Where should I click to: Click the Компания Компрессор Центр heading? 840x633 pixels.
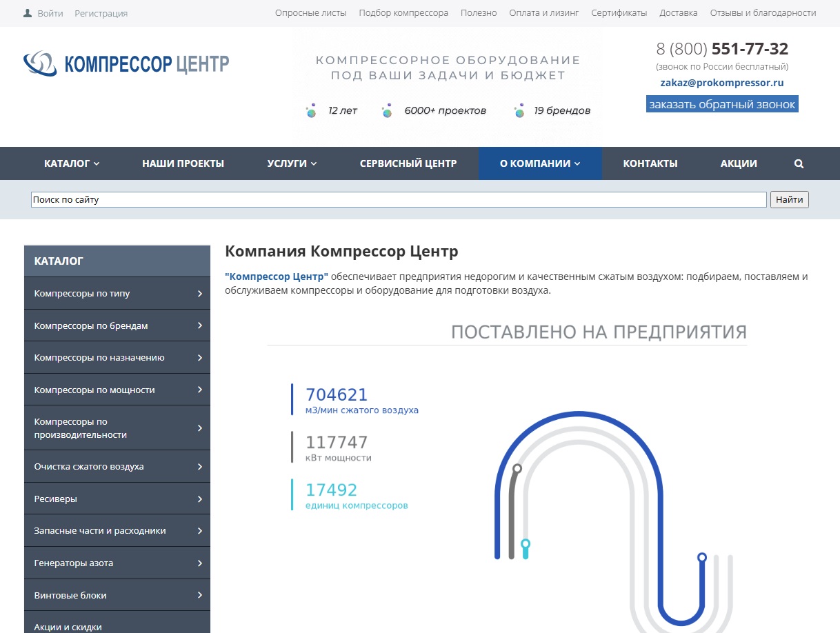click(341, 251)
